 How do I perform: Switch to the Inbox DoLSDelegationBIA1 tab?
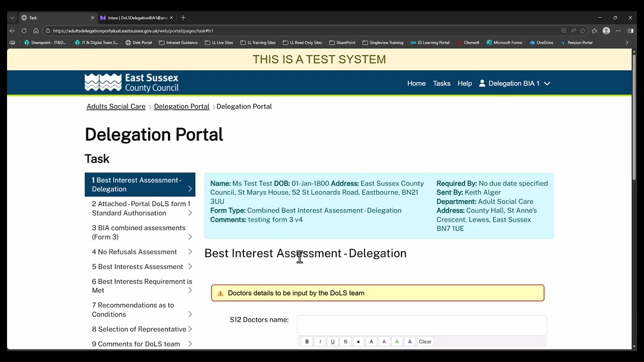click(x=137, y=18)
